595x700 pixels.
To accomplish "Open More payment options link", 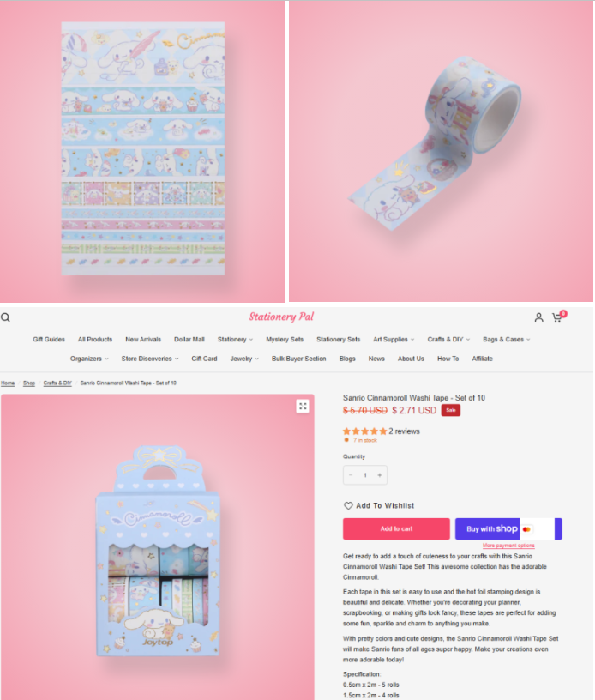I will 508,546.
